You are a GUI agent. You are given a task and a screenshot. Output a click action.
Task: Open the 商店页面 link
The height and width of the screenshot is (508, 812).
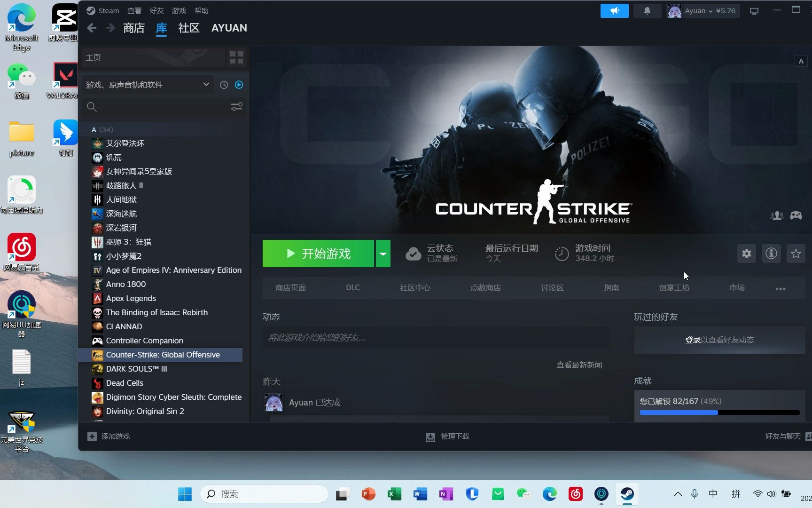click(x=290, y=288)
